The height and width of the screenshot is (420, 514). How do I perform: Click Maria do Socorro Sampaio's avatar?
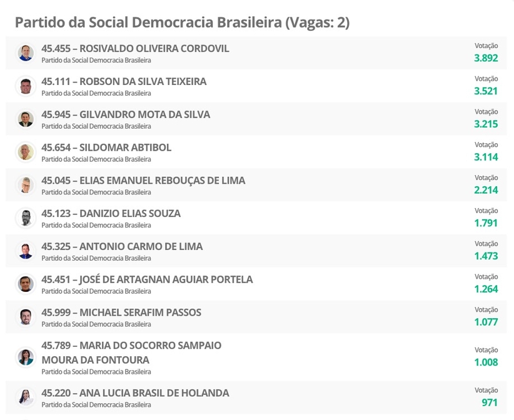pyautogui.click(x=26, y=357)
